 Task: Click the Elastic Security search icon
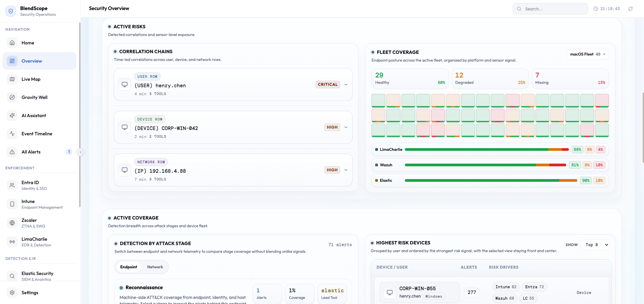click(x=12, y=276)
